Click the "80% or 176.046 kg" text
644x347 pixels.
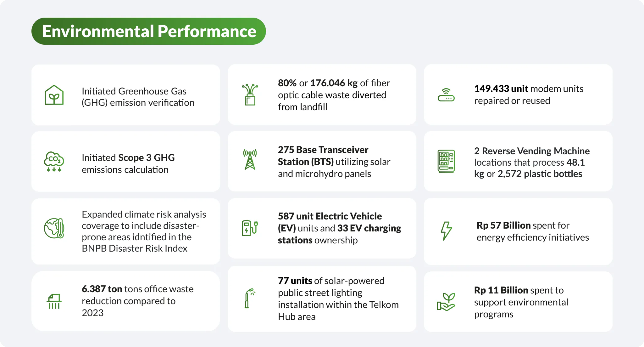point(318,83)
